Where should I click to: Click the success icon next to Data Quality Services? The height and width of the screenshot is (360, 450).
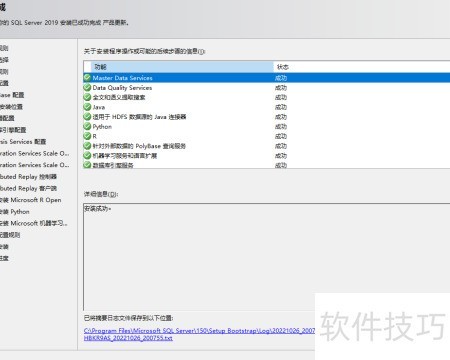point(87,88)
